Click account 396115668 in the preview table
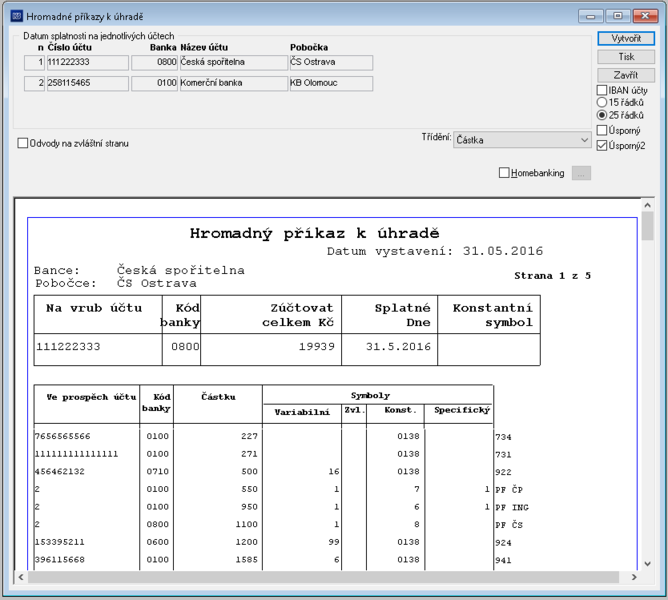668x600 pixels. (x=60, y=560)
